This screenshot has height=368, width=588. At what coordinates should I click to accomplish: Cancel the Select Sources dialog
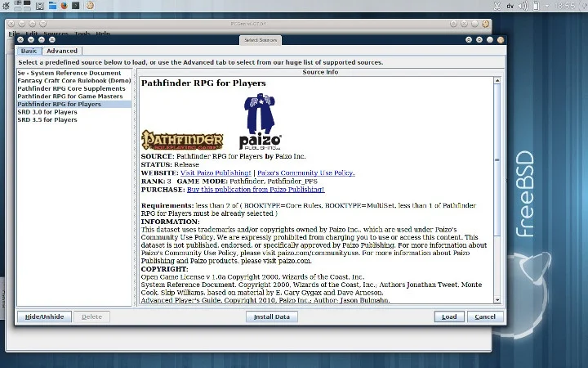(485, 316)
